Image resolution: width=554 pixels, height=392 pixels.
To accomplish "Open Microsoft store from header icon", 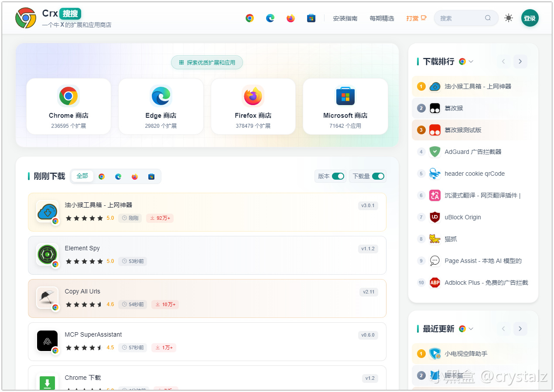I will [311, 18].
